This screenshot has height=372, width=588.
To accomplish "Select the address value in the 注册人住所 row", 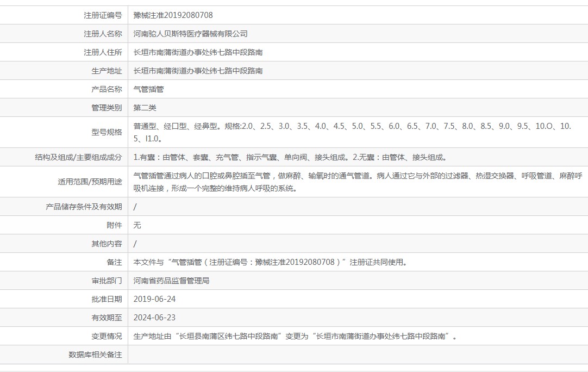I will 198,52.
